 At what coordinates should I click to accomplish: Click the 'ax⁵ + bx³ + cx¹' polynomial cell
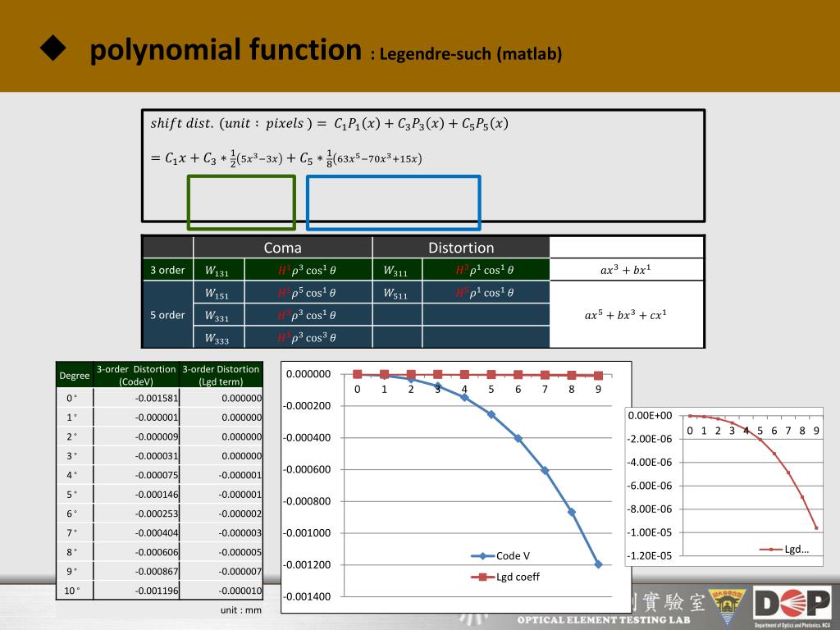[x=626, y=315]
